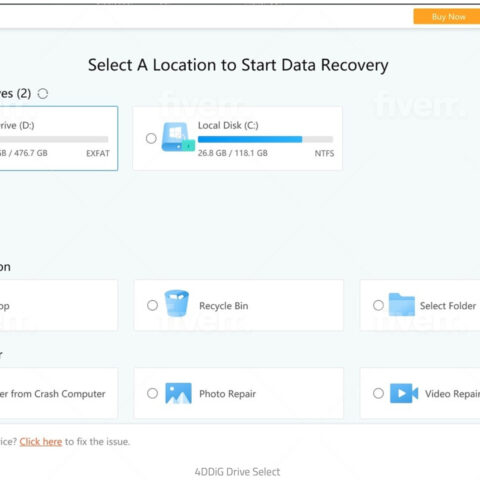Click the 'from Crash Computer' option text
The image size is (480, 480).
point(58,394)
